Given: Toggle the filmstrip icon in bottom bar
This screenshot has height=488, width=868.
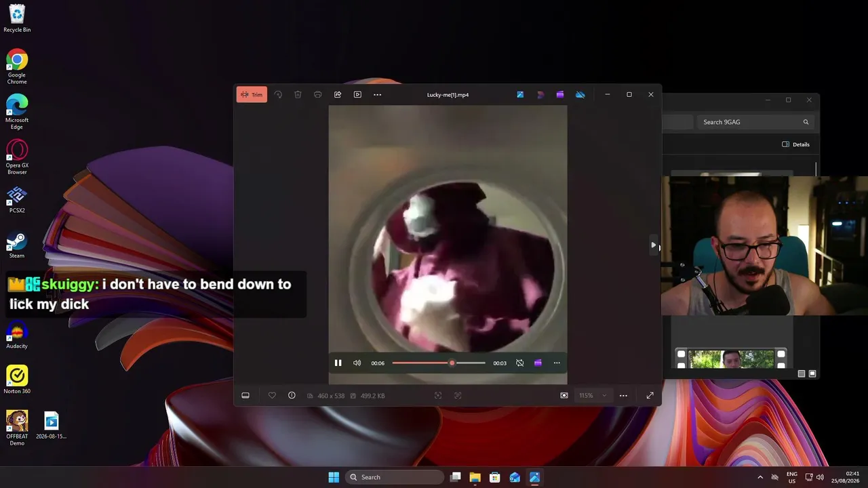Looking at the screenshot, I should (245, 396).
